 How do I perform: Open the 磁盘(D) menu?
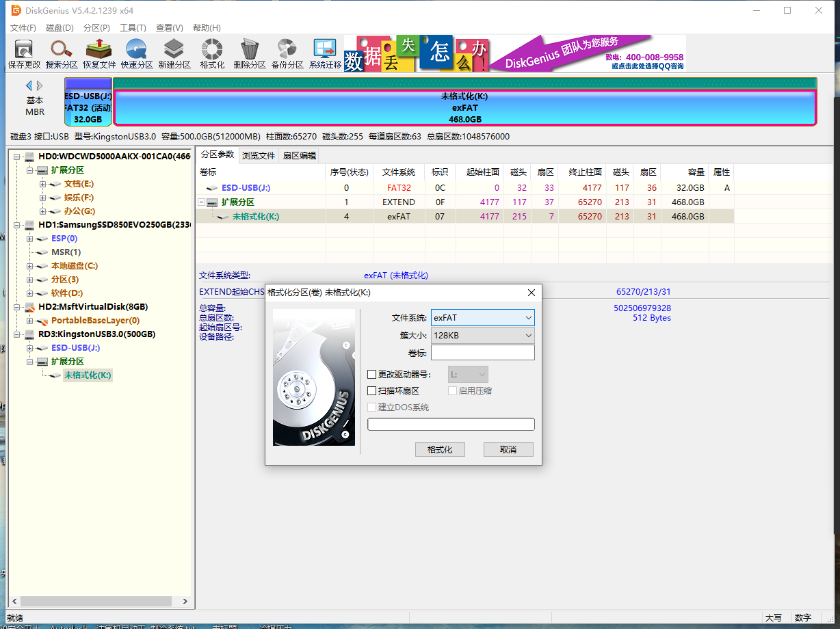60,28
